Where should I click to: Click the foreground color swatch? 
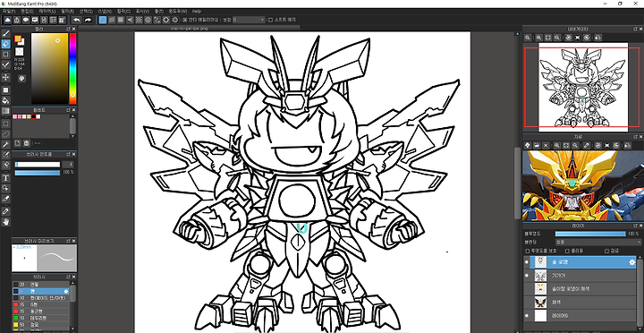click(x=18, y=39)
